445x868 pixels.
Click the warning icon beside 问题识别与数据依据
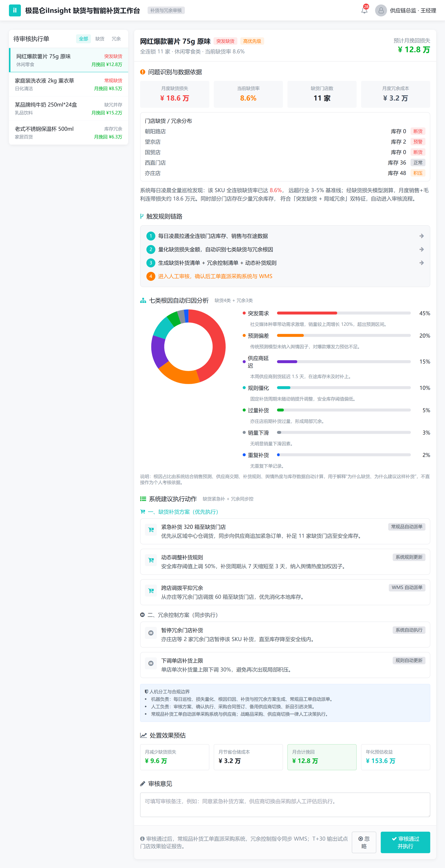(x=142, y=72)
